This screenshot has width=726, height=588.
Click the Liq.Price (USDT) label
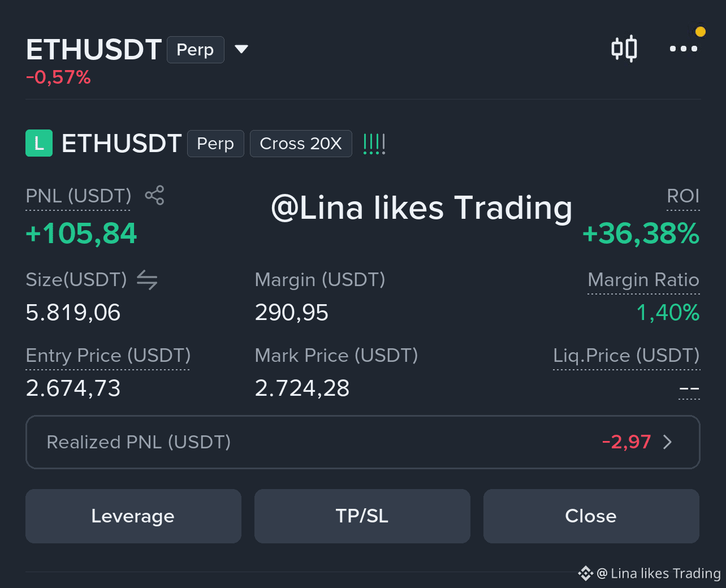(626, 356)
